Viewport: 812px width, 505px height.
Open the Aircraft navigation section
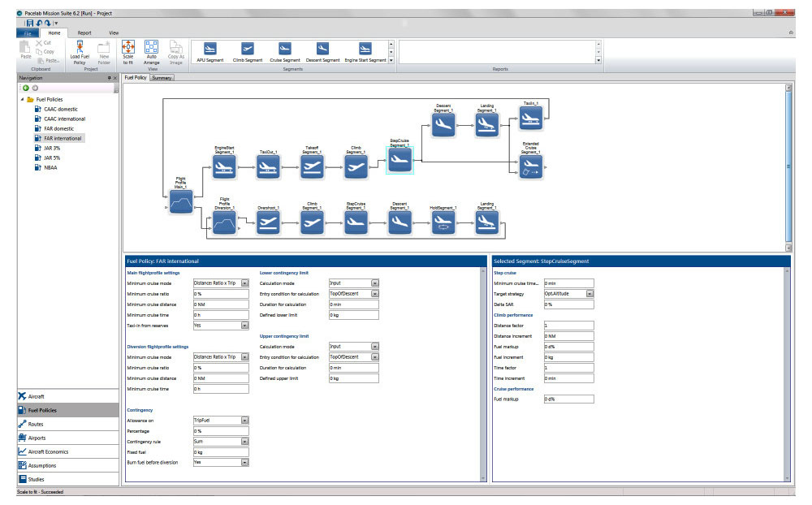click(68, 396)
